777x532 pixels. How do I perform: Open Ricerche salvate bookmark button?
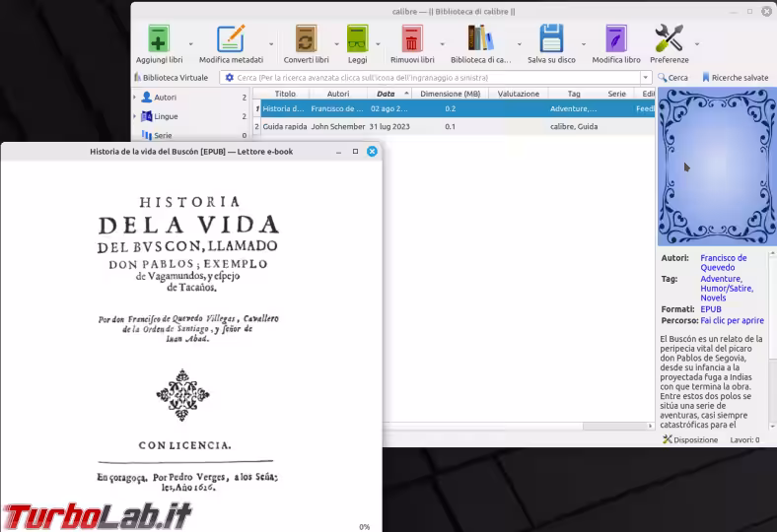[736, 78]
